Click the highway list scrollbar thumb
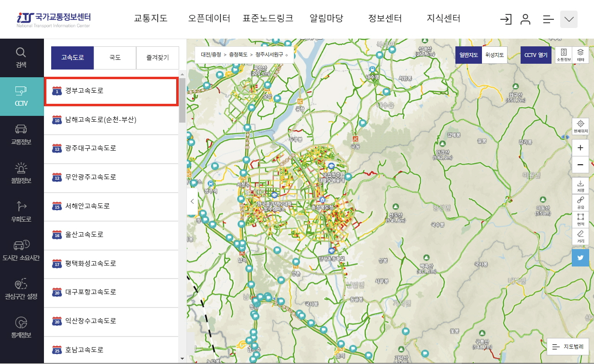The image size is (594, 364). pyautogui.click(x=182, y=99)
